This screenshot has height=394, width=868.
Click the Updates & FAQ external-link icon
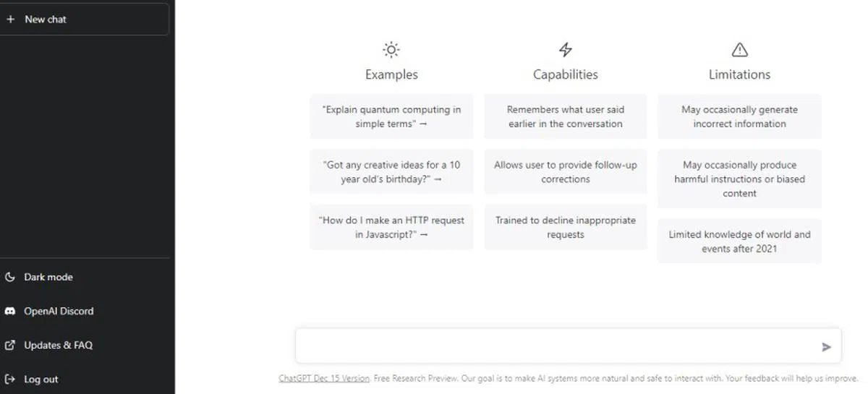(10, 346)
